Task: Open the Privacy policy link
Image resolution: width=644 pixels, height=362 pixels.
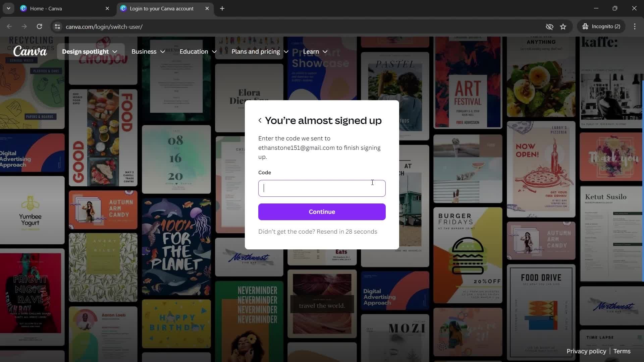Action: pos(586,351)
